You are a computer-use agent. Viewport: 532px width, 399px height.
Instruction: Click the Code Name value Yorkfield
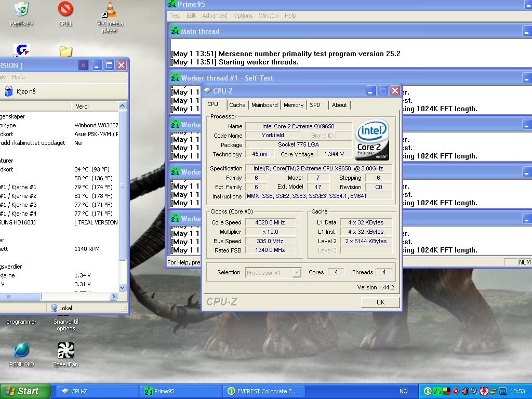273,135
